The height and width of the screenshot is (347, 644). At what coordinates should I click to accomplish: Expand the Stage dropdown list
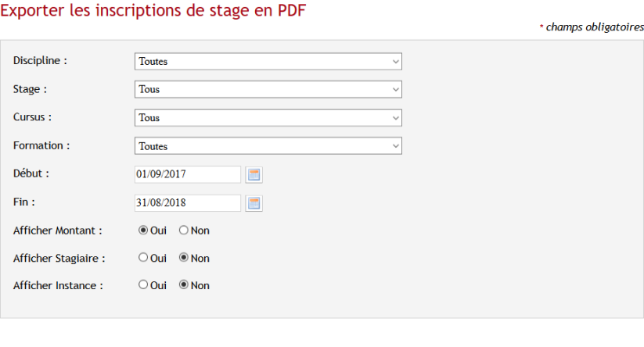pyautogui.click(x=268, y=89)
